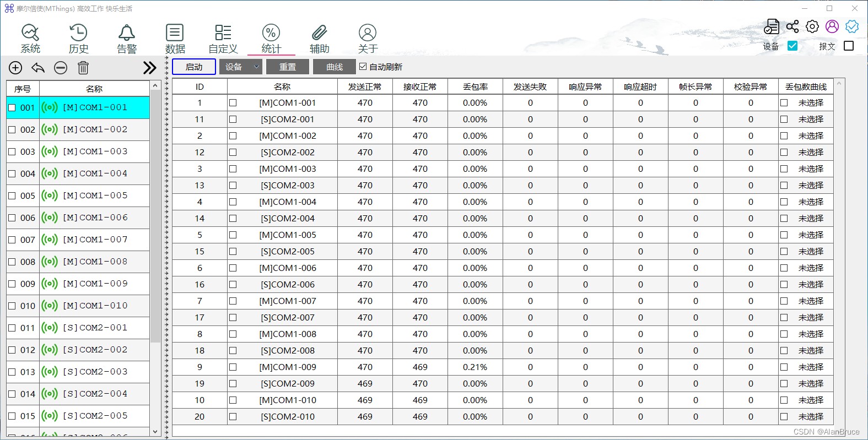868x440 pixels.
Task: Click 接收正常 column header
Action: coord(420,86)
